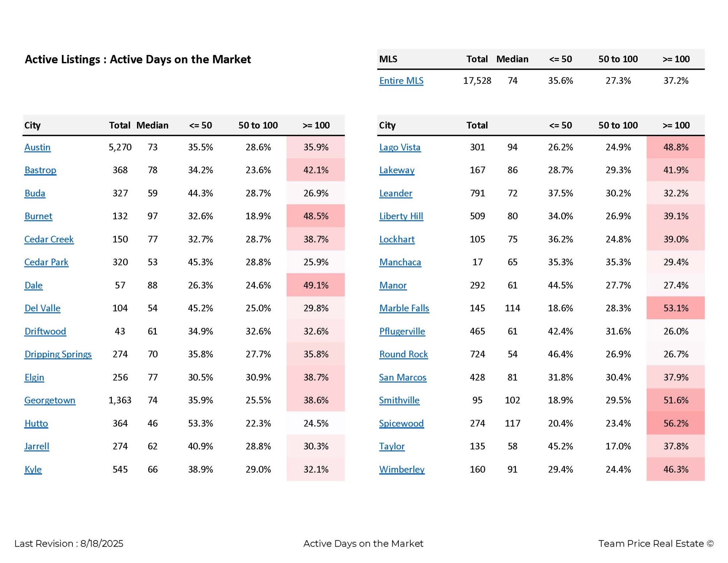Open the San Marcos link

(403, 377)
